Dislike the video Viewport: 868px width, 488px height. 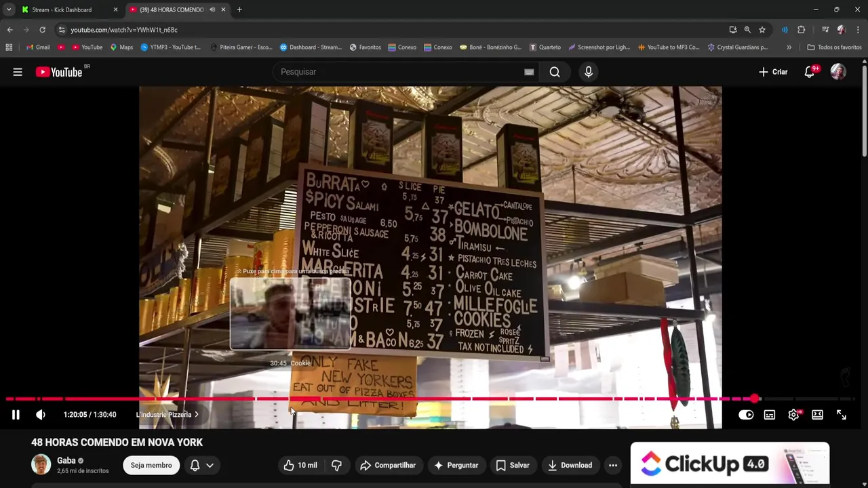tap(336, 465)
